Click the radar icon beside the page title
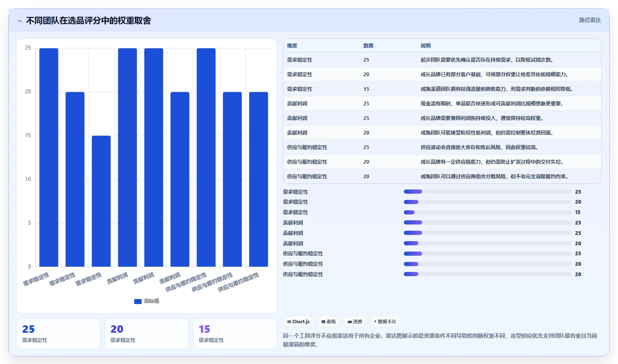 [20, 21]
